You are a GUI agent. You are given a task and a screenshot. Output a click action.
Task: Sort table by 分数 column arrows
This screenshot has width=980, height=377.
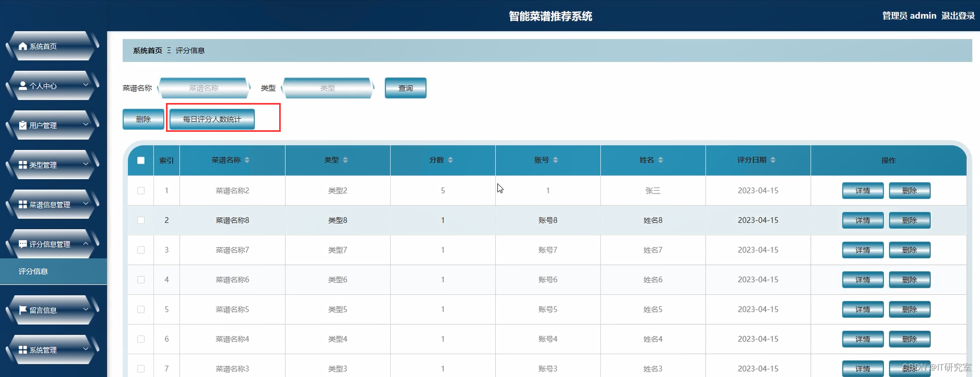click(x=451, y=160)
